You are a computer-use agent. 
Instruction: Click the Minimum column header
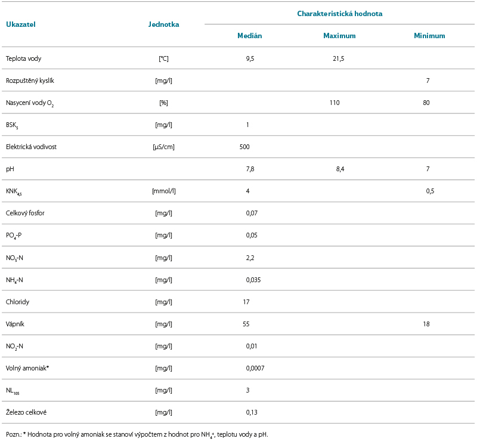pos(429,36)
